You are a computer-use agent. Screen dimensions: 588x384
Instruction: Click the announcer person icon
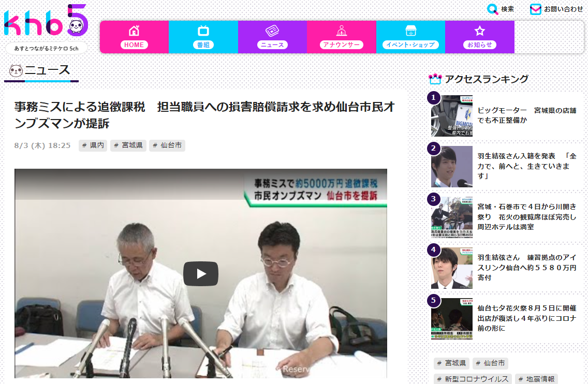pos(341,31)
